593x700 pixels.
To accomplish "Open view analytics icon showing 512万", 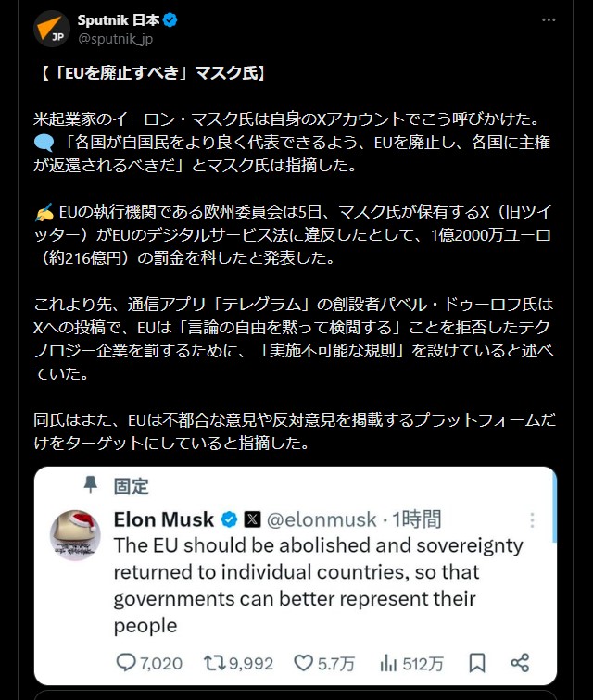I will point(389,662).
